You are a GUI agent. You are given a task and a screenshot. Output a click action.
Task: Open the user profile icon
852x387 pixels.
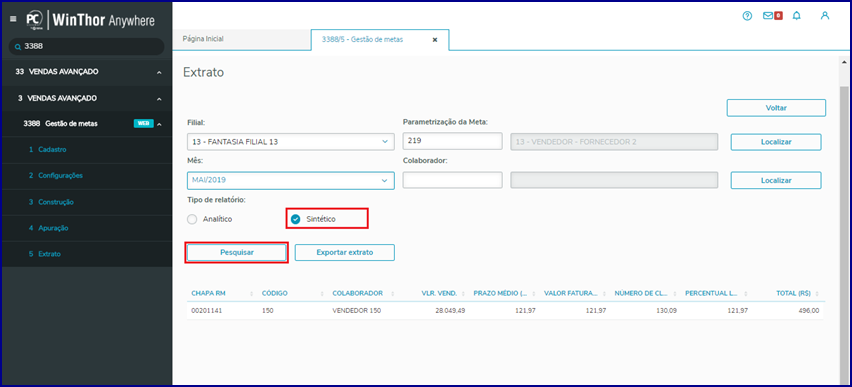(825, 16)
